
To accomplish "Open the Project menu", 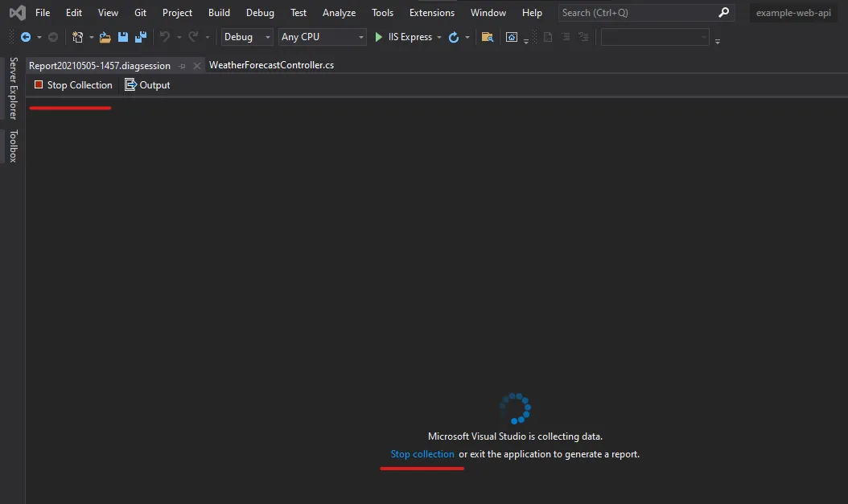I will (177, 12).
